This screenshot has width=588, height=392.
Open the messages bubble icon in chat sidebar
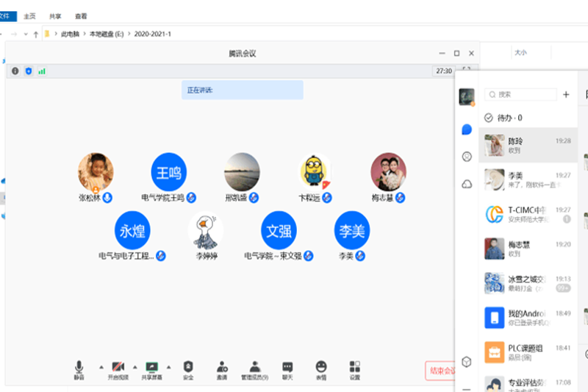(467, 129)
